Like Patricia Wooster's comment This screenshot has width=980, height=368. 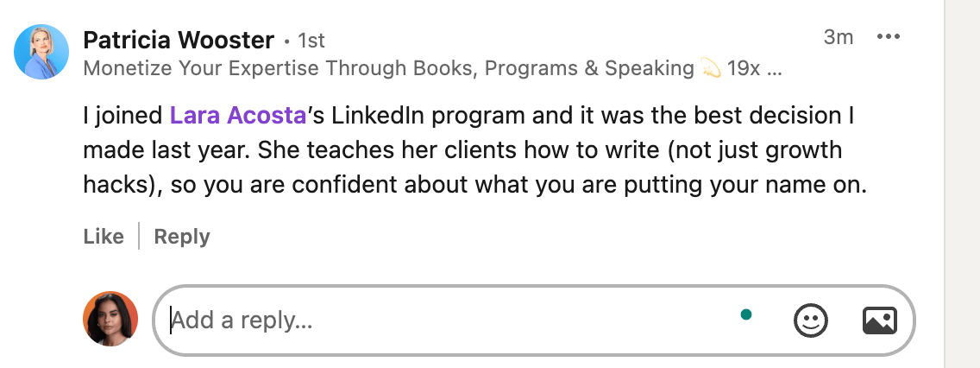[x=104, y=237]
